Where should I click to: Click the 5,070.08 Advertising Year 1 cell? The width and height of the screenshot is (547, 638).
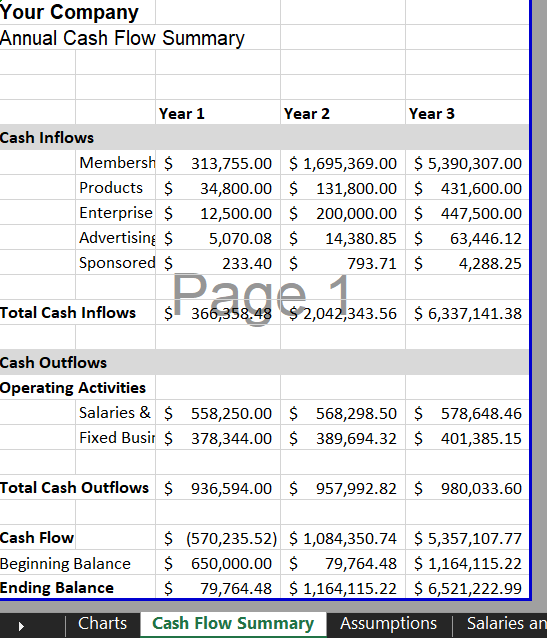tap(218, 238)
